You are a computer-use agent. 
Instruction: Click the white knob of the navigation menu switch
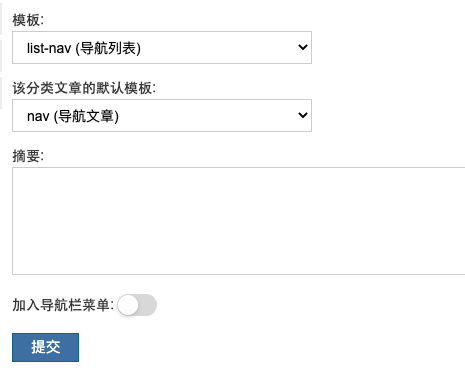pyautogui.click(x=128, y=305)
